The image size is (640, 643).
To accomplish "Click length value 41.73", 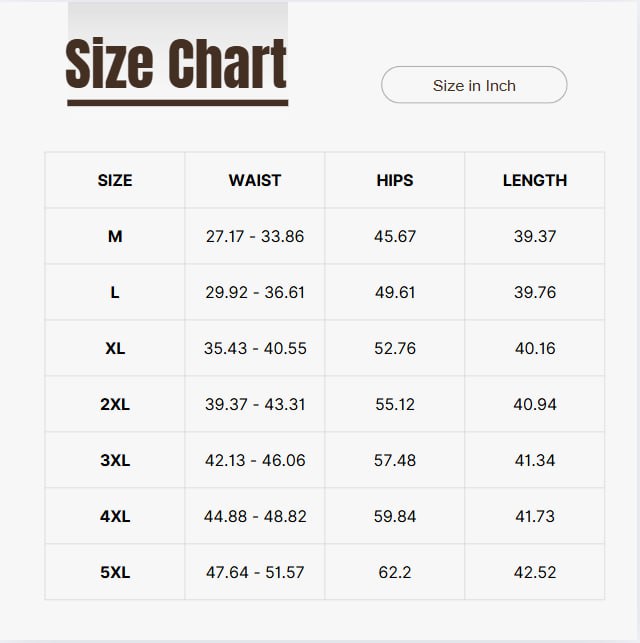I will click(x=535, y=517).
